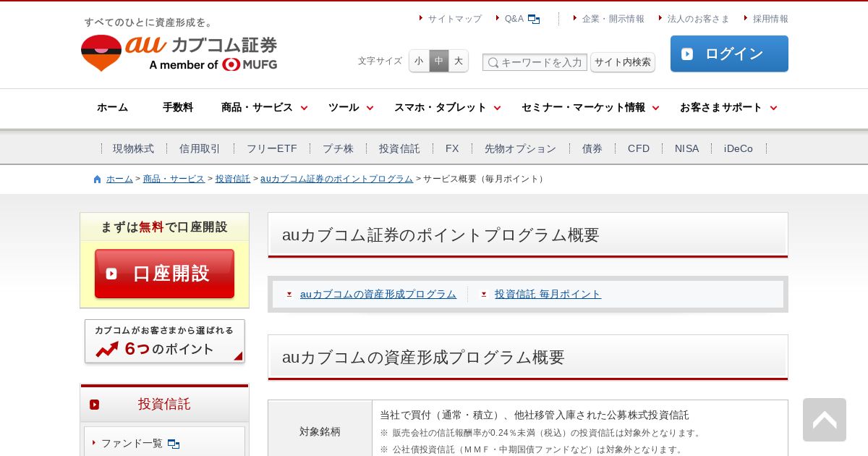The height and width of the screenshot is (456, 868).
Task: Click the red 口座開設 button
Action: 164,274
